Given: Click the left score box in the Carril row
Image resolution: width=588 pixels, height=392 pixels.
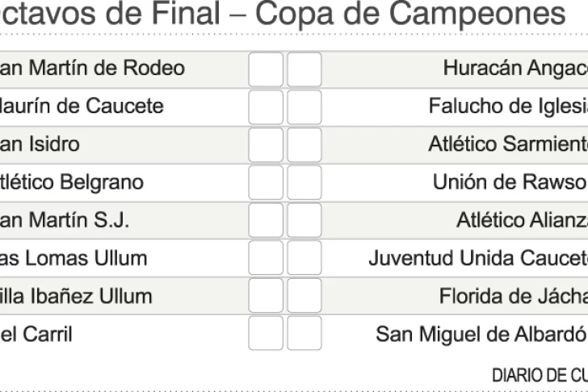Looking at the screenshot, I should 266,333.
